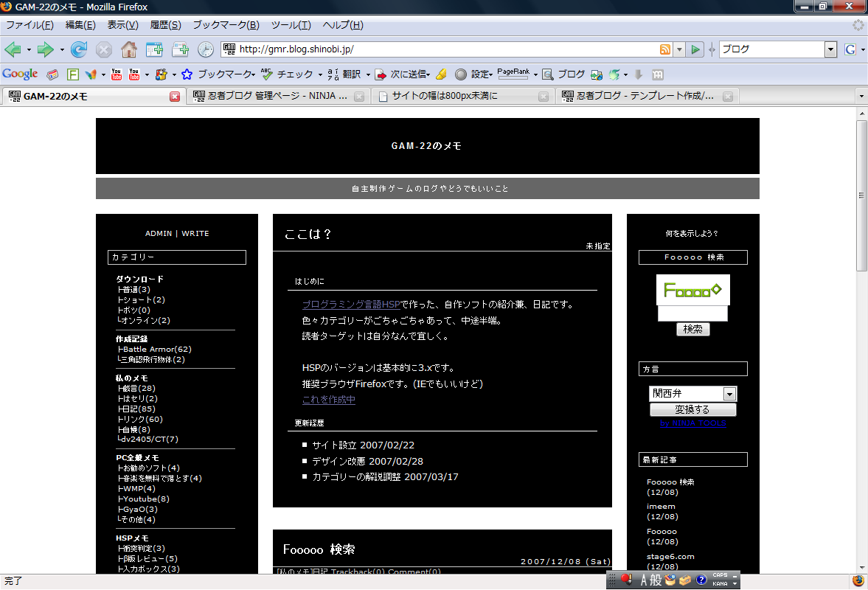Go back with the green Back arrow
The width and height of the screenshot is (868, 590).
click(13, 49)
